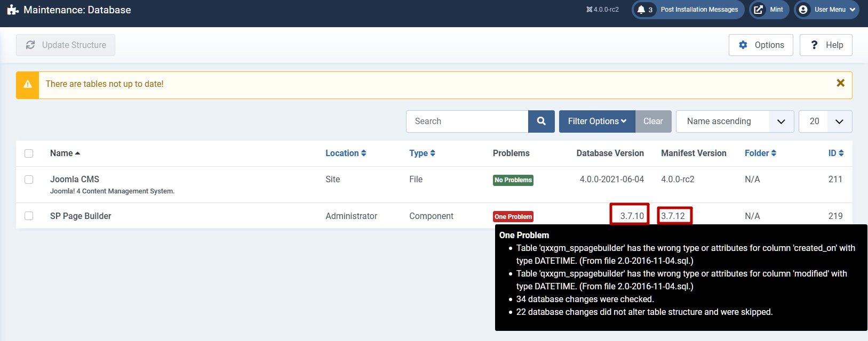The image size is (868, 341).
Task: Click the notification bell icon
Action: (641, 10)
